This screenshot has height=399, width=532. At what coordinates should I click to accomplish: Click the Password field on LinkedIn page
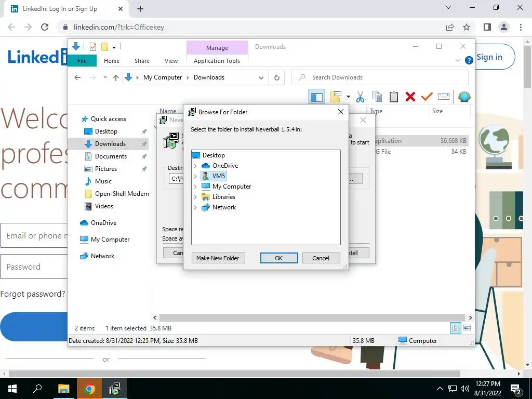click(34, 267)
